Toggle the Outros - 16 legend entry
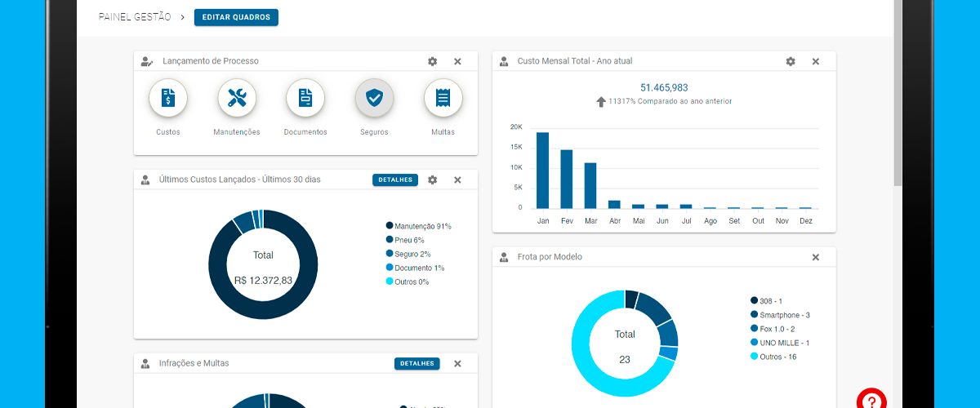980x408 pixels. point(773,357)
